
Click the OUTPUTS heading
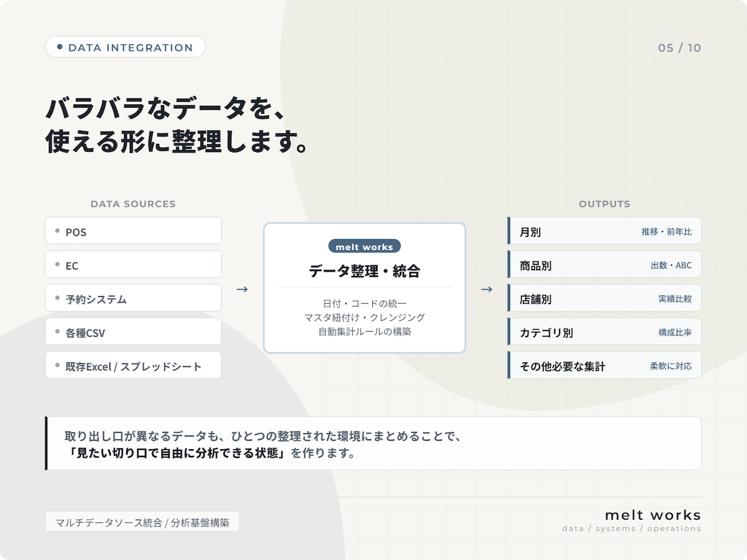(604, 204)
